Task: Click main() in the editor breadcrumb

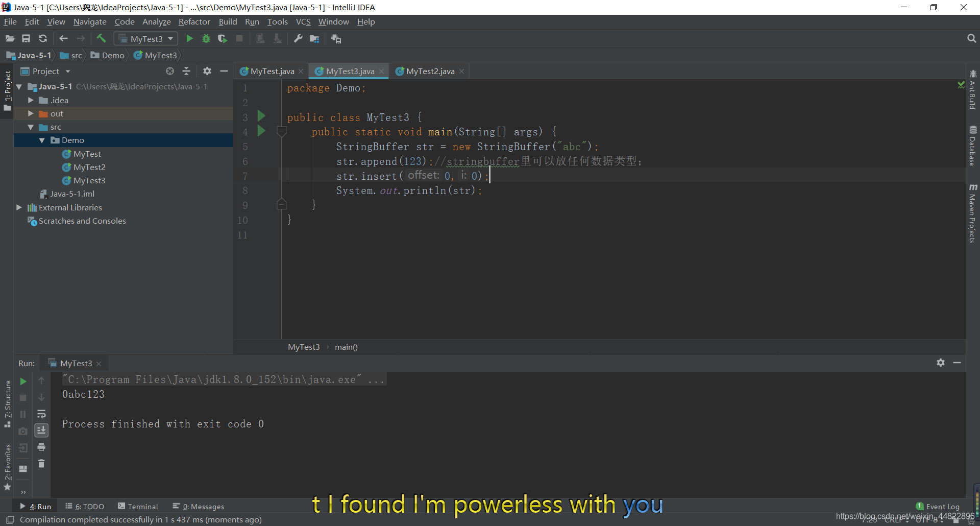Action: click(346, 347)
